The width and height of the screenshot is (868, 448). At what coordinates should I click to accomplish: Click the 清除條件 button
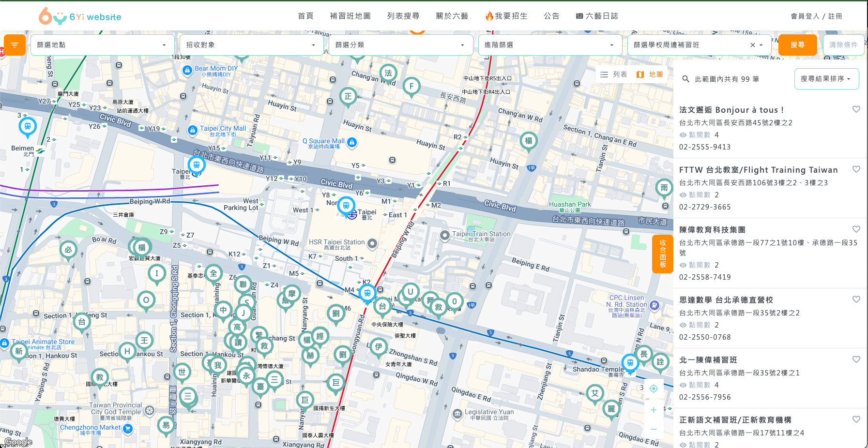pyautogui.click(x=843, y=45)
